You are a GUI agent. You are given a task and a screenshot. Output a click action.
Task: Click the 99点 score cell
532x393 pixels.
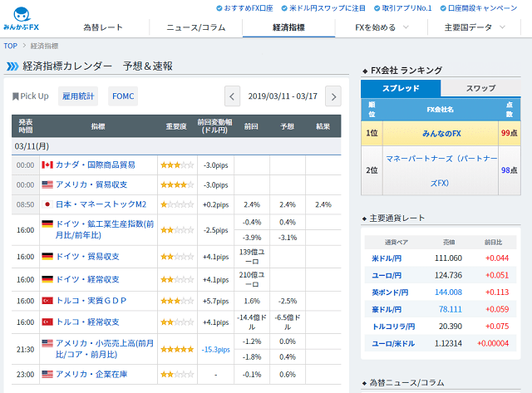(510, 133)
